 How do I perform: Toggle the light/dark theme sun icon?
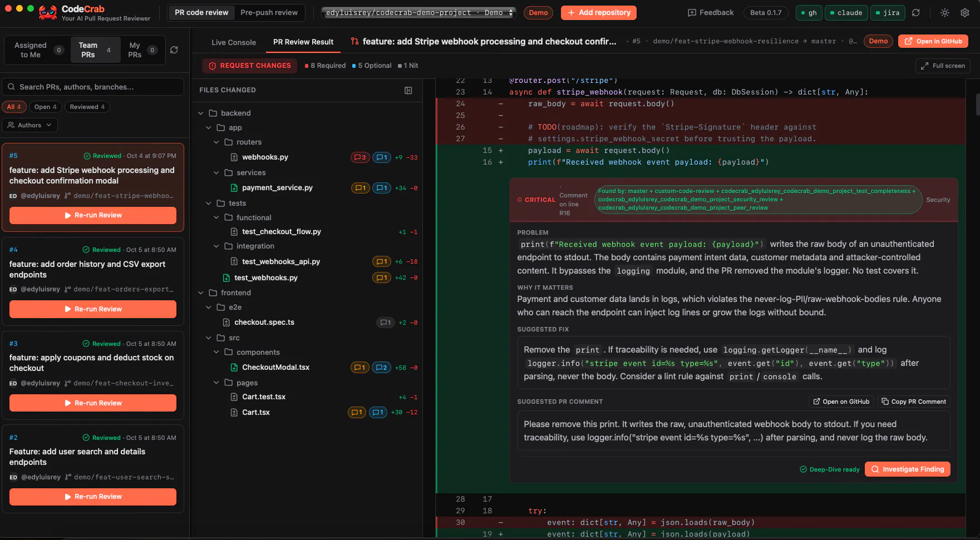(945, 13)
